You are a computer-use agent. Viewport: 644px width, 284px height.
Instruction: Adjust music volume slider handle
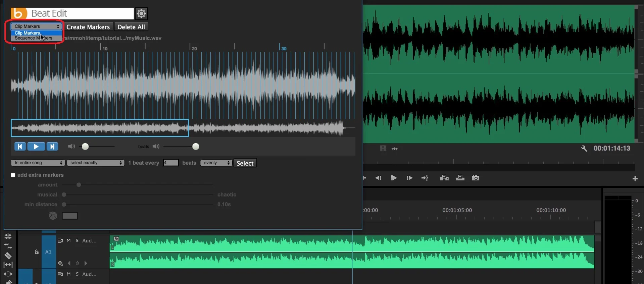85,147
